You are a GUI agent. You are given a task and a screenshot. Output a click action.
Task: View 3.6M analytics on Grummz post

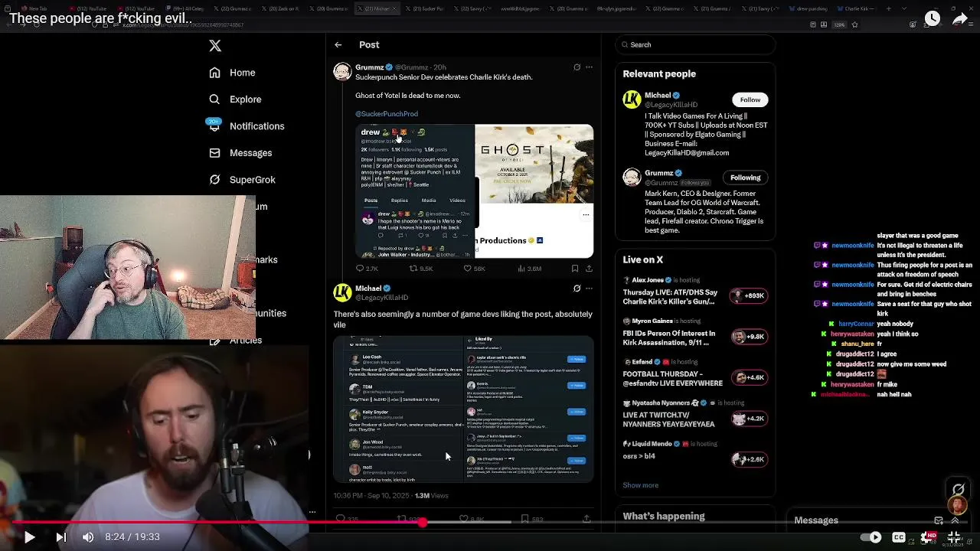530,269
